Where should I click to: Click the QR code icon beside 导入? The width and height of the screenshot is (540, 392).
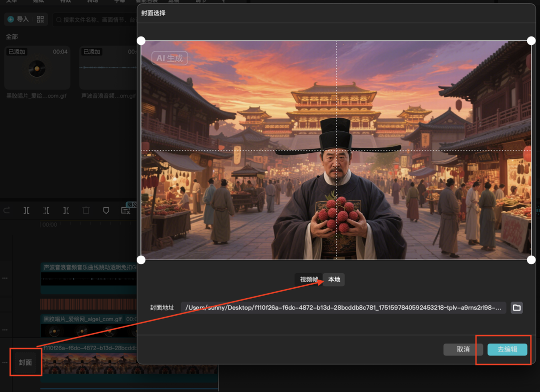40,19
